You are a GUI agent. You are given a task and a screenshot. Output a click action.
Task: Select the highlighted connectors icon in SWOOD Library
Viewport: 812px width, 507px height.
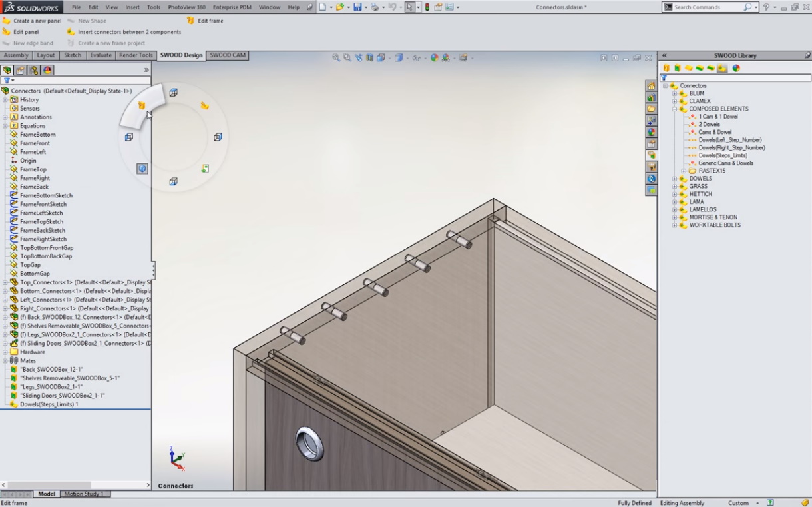pos(722,68)
